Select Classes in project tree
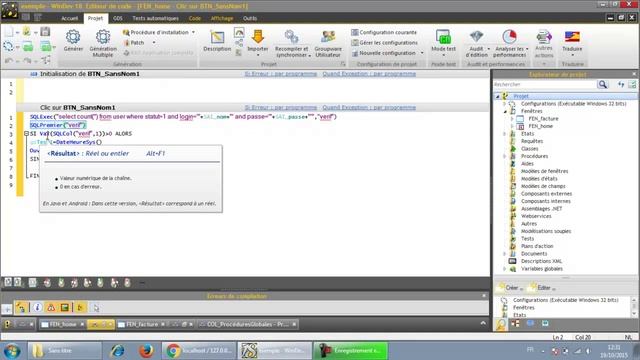 [529, 149]
